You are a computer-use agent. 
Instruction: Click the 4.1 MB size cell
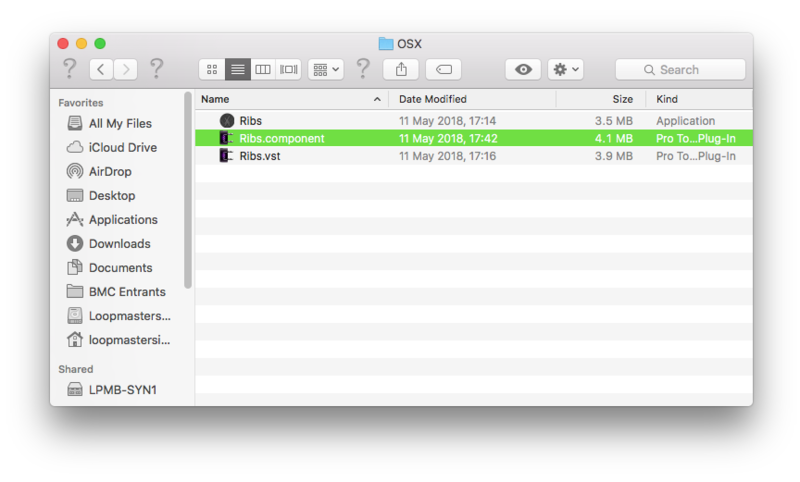(614, 138)
